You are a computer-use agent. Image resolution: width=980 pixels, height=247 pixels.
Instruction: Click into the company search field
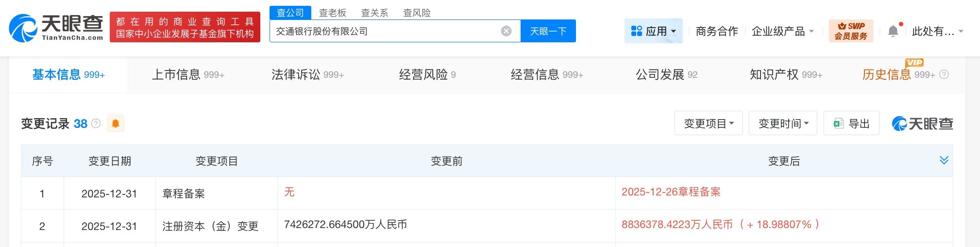click(x=384, y=31)
